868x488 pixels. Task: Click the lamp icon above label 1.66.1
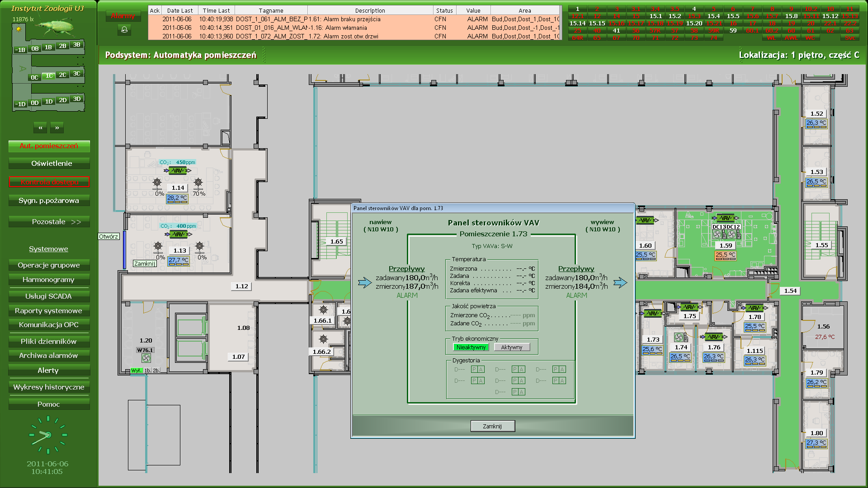pyautogui.click(x=323, y=310)
